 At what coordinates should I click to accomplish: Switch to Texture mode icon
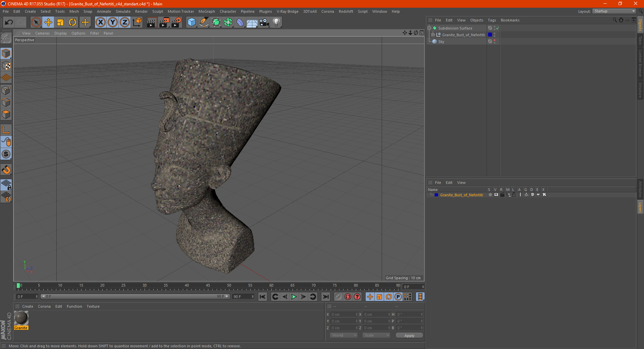pyautogui.click(x=6, y=66)
